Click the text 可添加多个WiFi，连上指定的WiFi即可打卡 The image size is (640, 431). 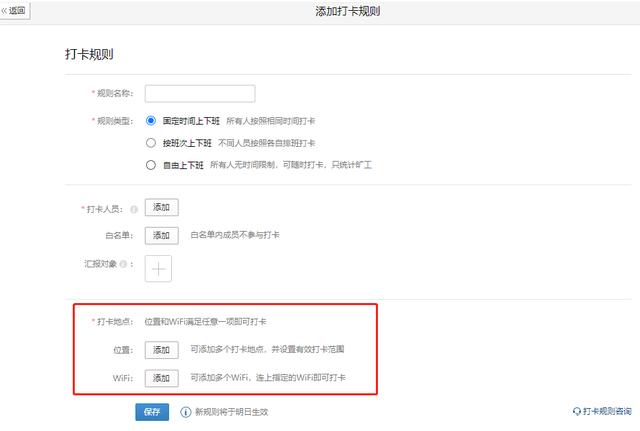click(x=268, y=378)
